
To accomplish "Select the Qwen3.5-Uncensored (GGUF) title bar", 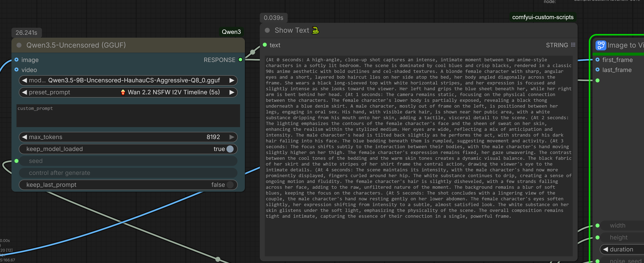I will (x=128, y=45).
